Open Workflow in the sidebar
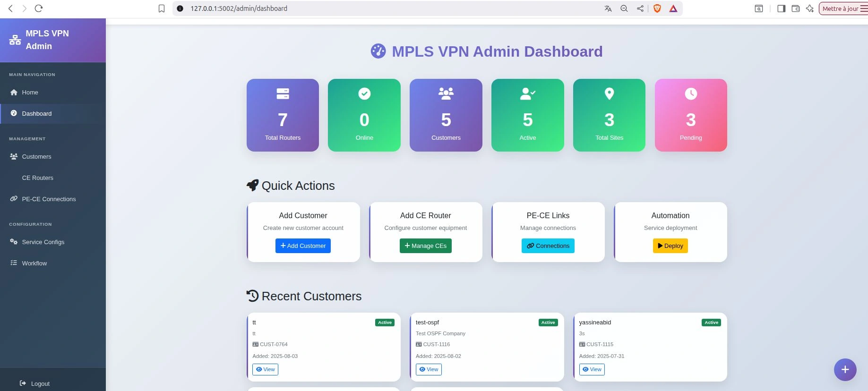 point(53,263)
